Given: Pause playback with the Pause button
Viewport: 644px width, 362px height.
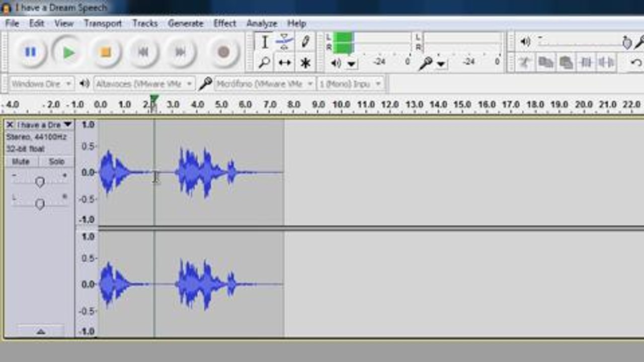Looking at the screenshot, I should [x=31, y=52].
